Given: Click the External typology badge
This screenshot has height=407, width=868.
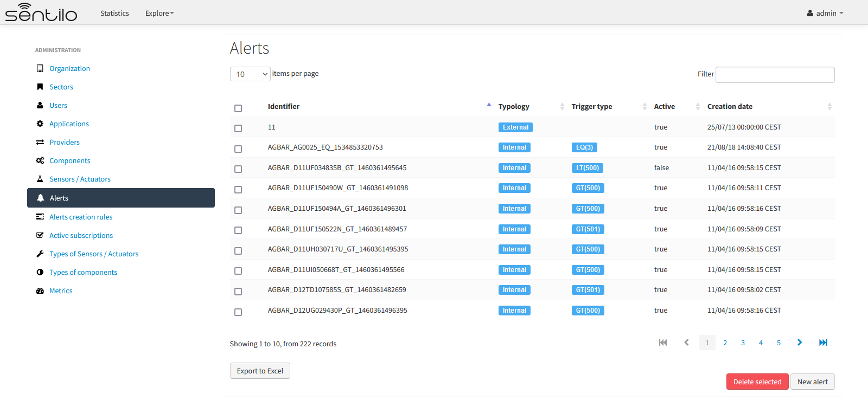Looking at the screenshot, I should tap(515, 127).
